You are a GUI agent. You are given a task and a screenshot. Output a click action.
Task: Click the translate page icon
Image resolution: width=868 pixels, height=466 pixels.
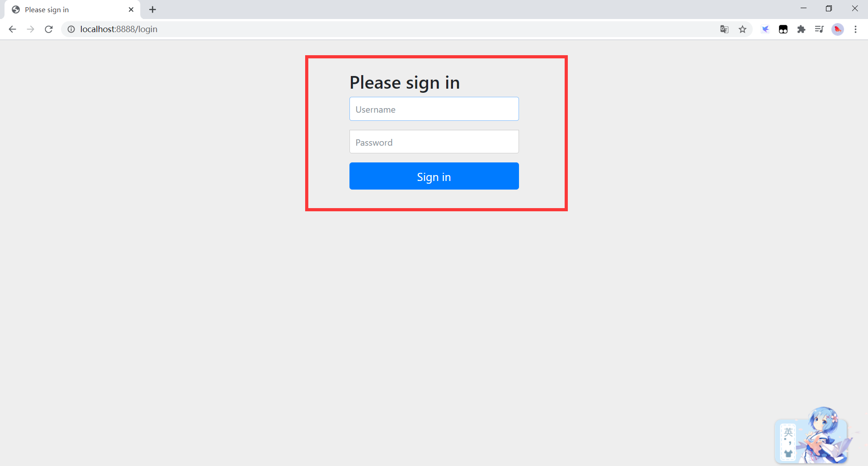724,29
